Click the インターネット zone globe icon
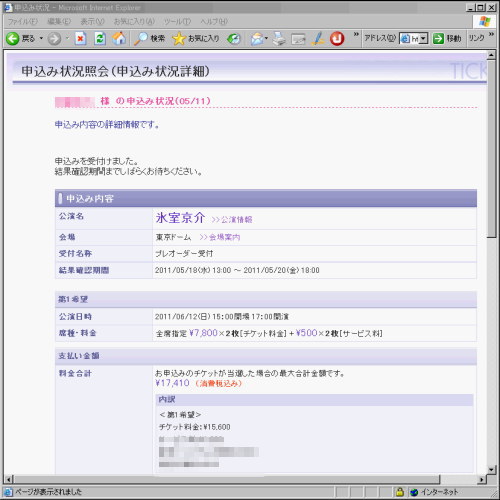 coord(414,492)
